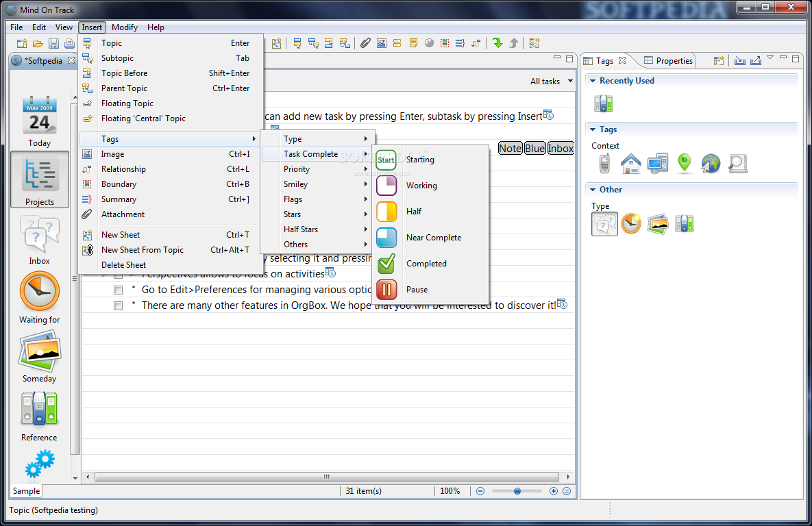Image resolution: width=812 pixels, height=526 pixels.
Task: Click the zoom in plus button
Action: 554,491
